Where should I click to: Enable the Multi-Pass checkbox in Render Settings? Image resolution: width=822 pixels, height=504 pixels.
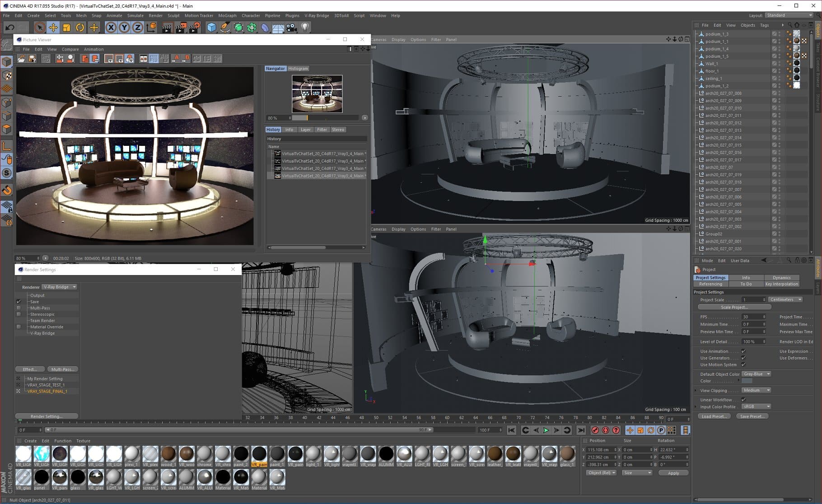pos(19,308)
